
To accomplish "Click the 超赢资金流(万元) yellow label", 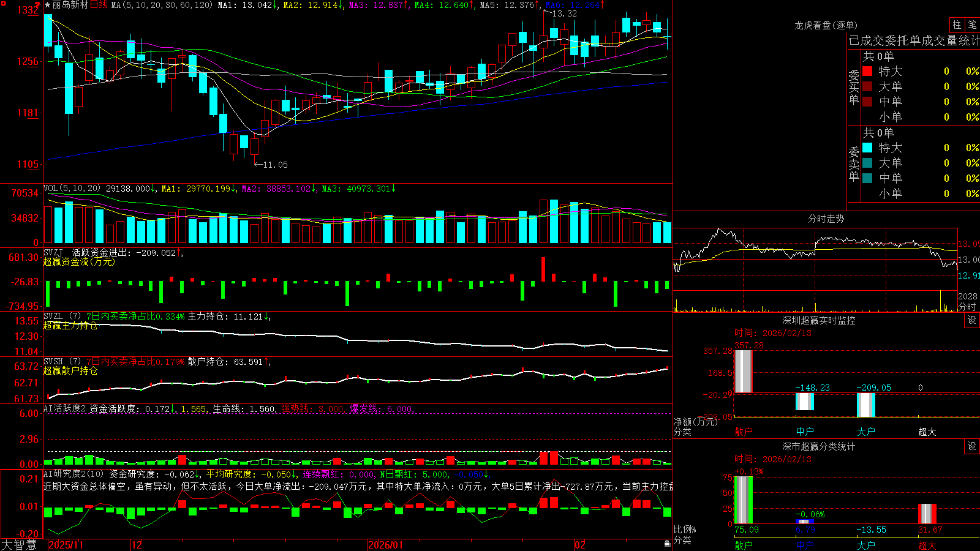I will tap(79, 261).
